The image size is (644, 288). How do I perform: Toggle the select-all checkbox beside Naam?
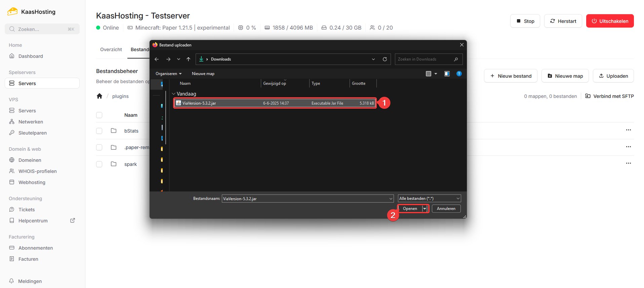click(99, 115)
